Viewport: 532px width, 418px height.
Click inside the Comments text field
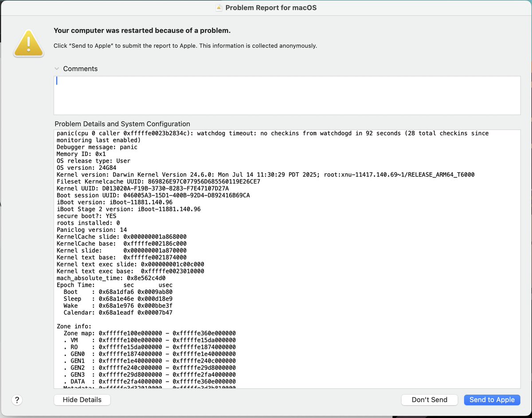point(287,96)
